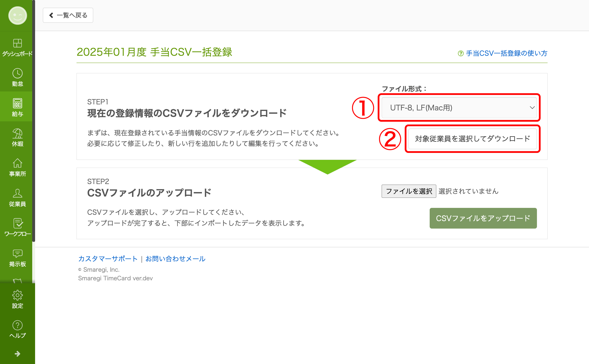This screenshot has width=589, height=364.
Task: Expand the sidebar with arrow icon
Action: point(17,354)
